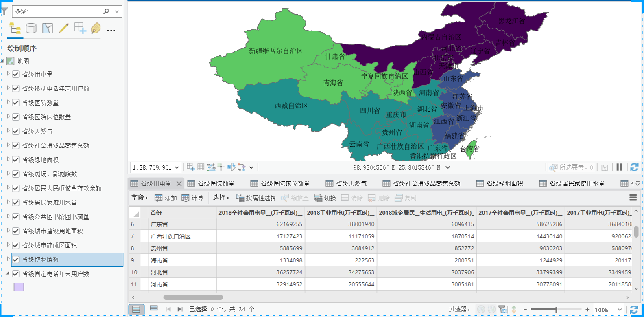The height and width of the screenshot is (317, 644).
Task: Switch to List By Labeling view
Action: [96, 28]
